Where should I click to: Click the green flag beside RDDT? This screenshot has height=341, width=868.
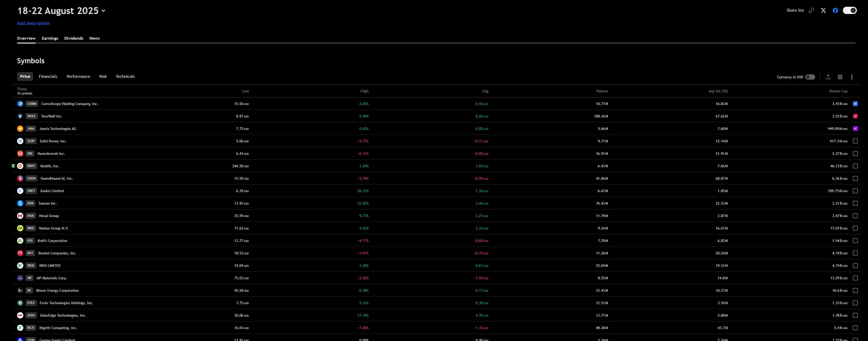[x=13, y=166]
